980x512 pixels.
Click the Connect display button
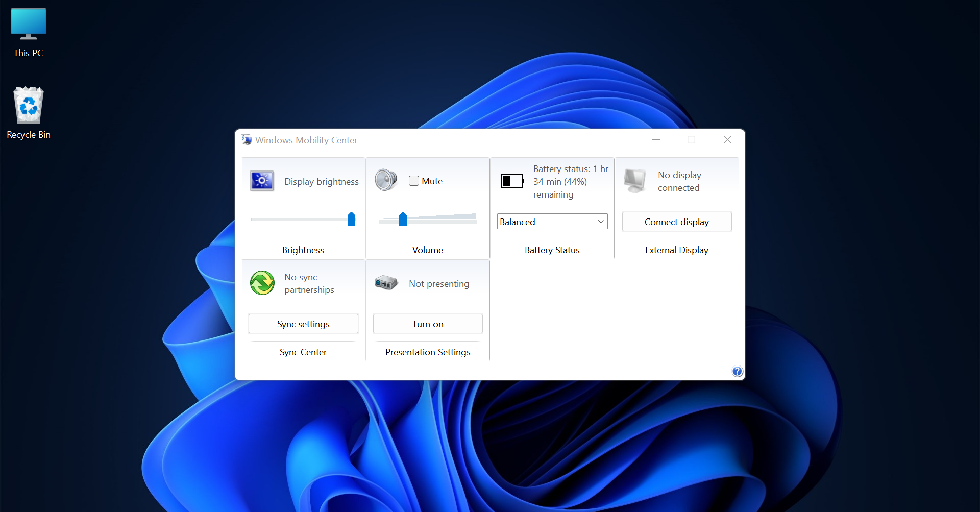point(676,222)
